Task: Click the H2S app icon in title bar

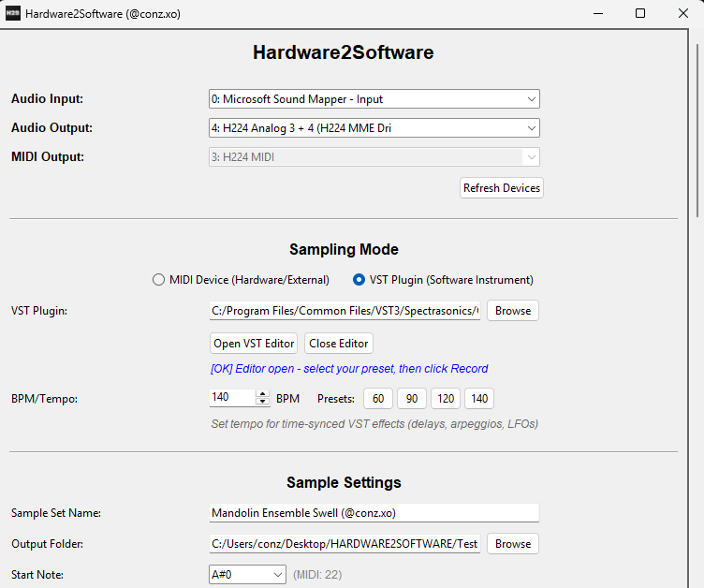Action: [12, 13]
